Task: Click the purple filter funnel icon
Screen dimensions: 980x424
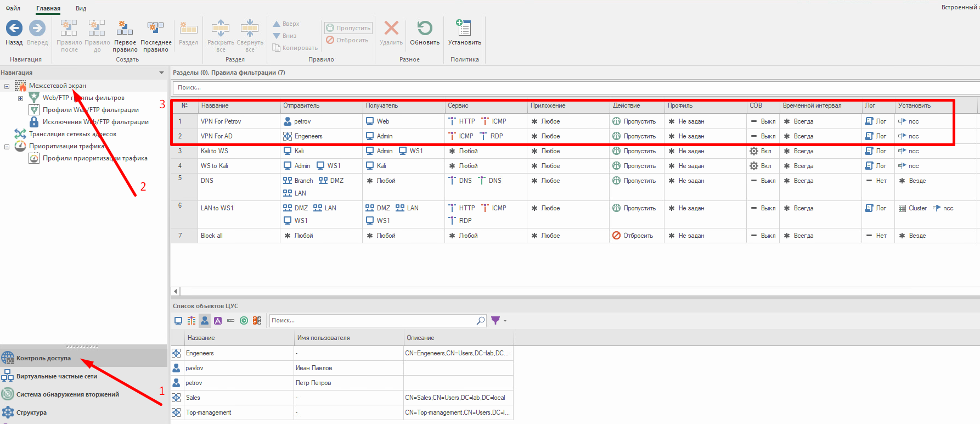Action: [x=495, y=320]
